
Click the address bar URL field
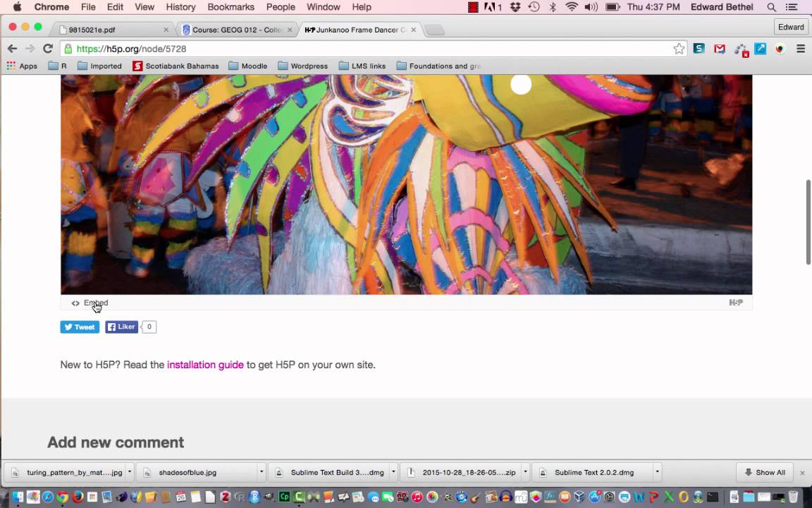(373, 49)
